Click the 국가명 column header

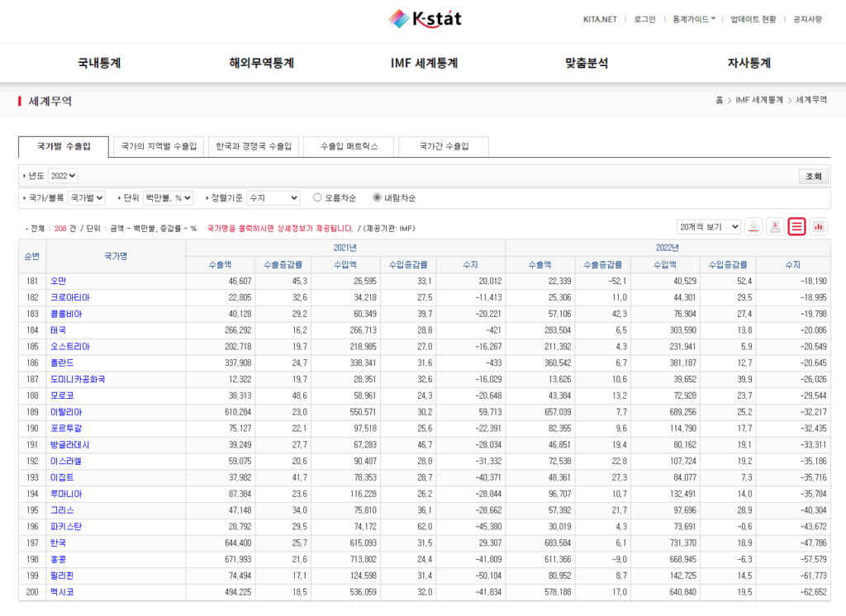click(x=116, y=256)
